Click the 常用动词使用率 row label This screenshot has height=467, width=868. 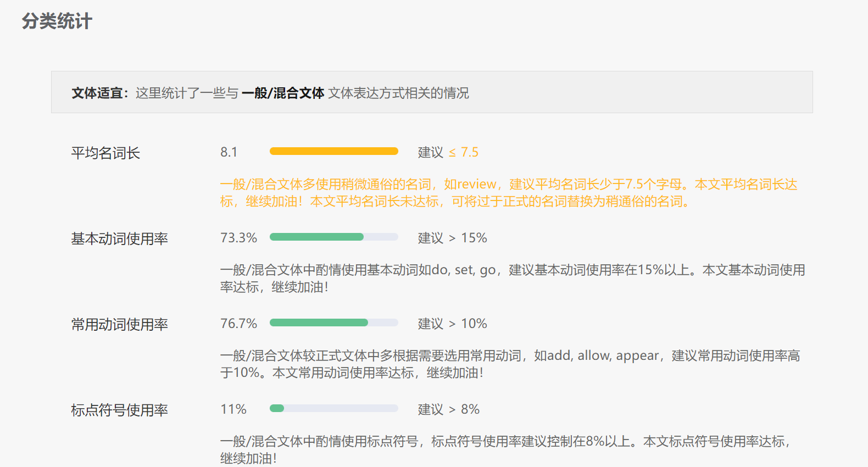tap(119, 324)
